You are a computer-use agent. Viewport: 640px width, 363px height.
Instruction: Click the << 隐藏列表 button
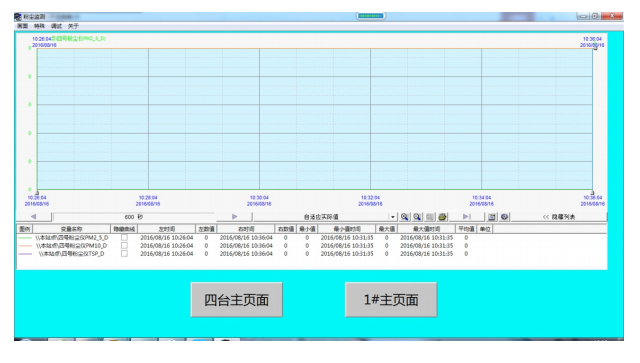[x=559, y=217]
